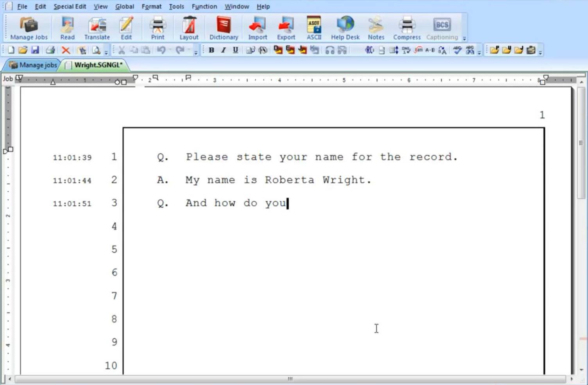Open the ASCII export tool
Image resolution: width=588 pixels, height=385 pixels.
314,27
